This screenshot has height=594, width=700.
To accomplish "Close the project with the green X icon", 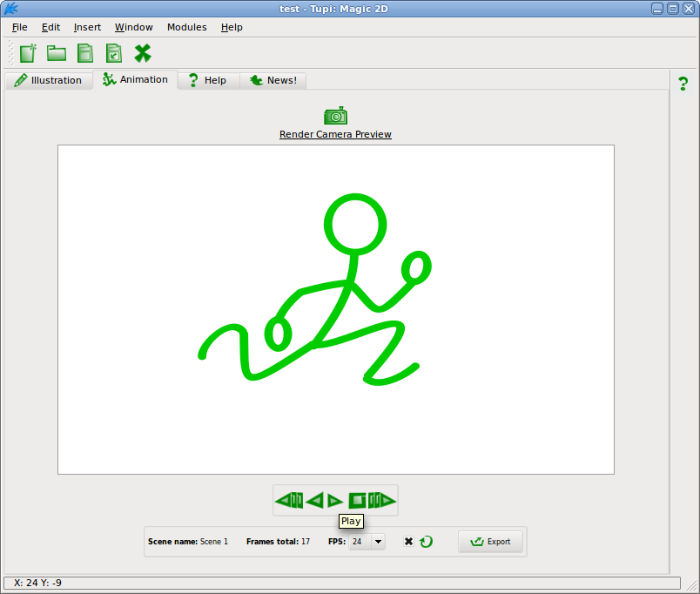I will (x=143, y=54).
